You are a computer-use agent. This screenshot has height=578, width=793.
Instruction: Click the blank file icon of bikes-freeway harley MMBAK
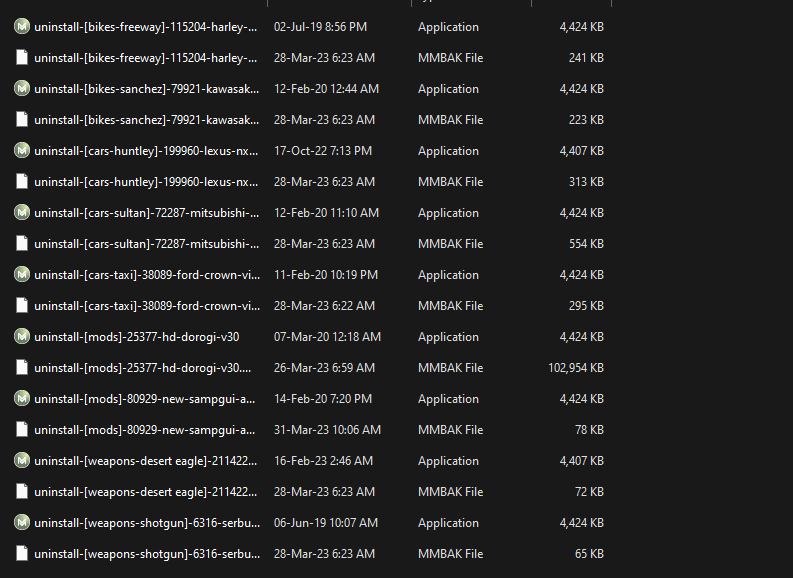(22, 57)
